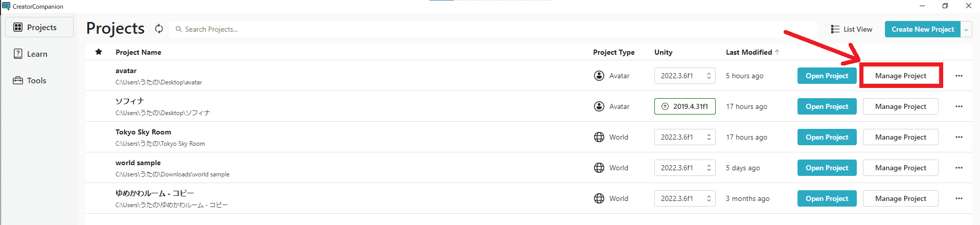The height and width of the screenshot is (225, 980).
Task: Click the ソフィナ project's more options icon
Action: 959,106
